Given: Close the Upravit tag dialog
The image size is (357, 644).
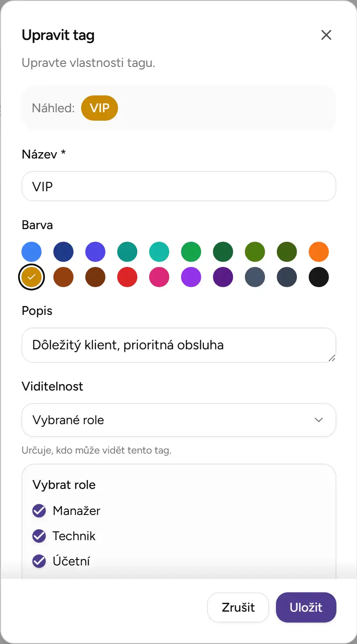Looking at the screenshot, I should 326,35.
